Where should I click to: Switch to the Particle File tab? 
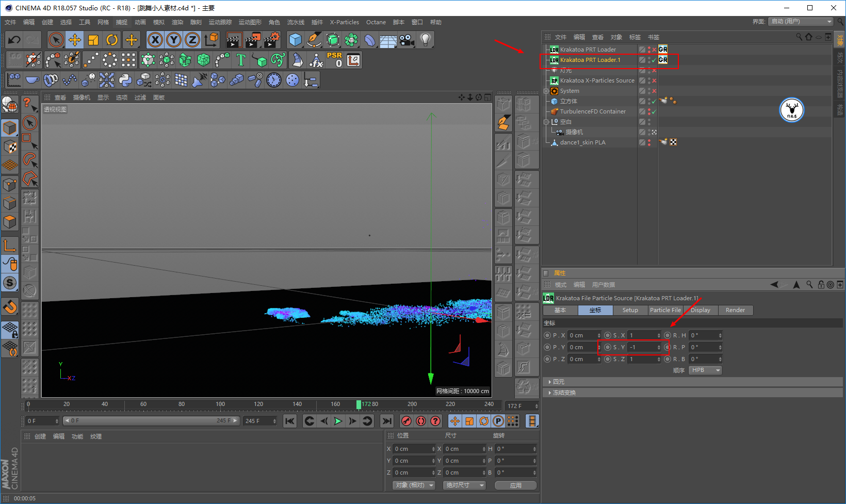coord(665,310)
